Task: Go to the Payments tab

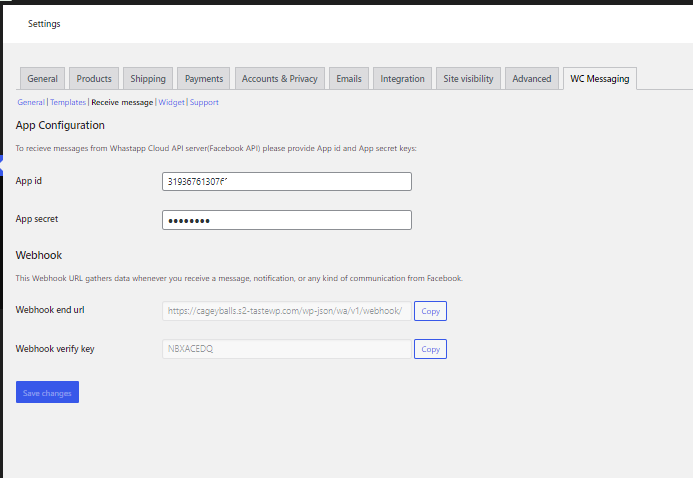Action: tap(204, 79)
